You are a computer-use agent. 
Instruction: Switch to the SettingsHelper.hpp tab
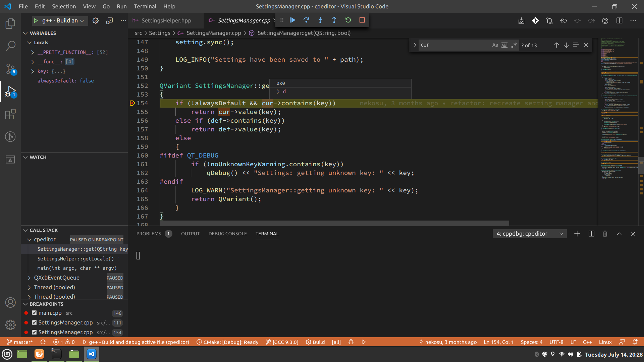166,20
